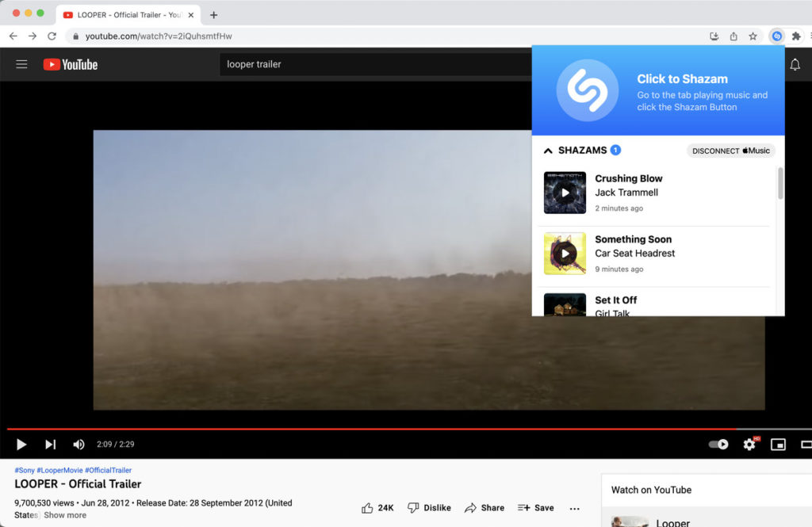The height and width of the screenshot is (527, 812).
Task: Disconnect Apple Music
Action: tap(730, 151)
